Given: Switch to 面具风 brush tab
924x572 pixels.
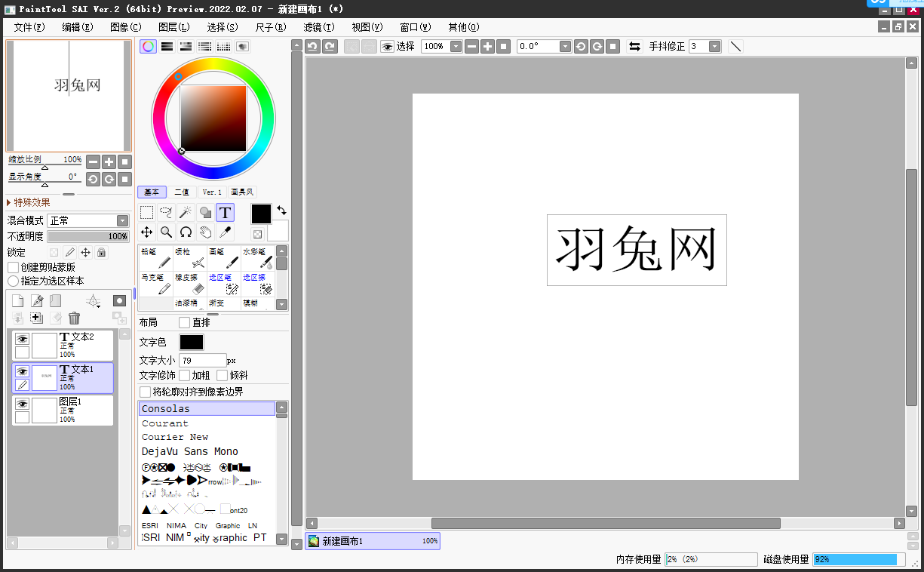Looking at the screenshot, I should [x=243, y=192].
